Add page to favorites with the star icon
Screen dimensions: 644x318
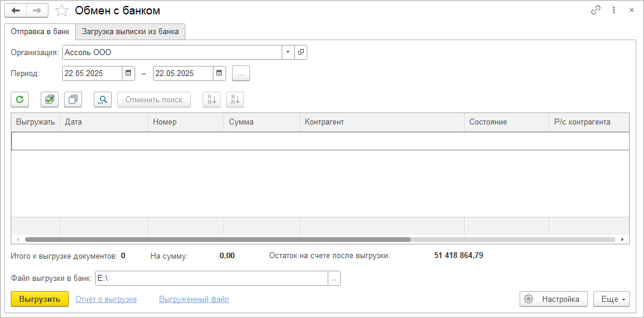(62, 11)
